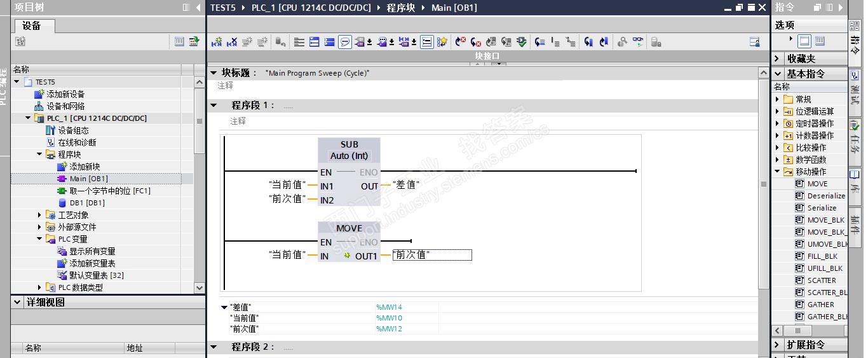This screenshot has width=868, height=358.
Task: Select Main [OB1] block in tree
Action: click(89, 179)
